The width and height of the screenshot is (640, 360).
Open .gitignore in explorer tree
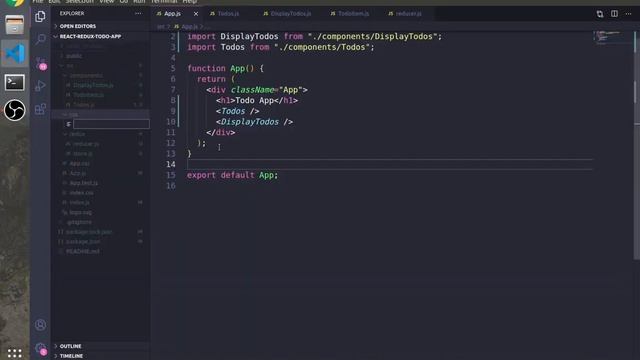(79, 222)
